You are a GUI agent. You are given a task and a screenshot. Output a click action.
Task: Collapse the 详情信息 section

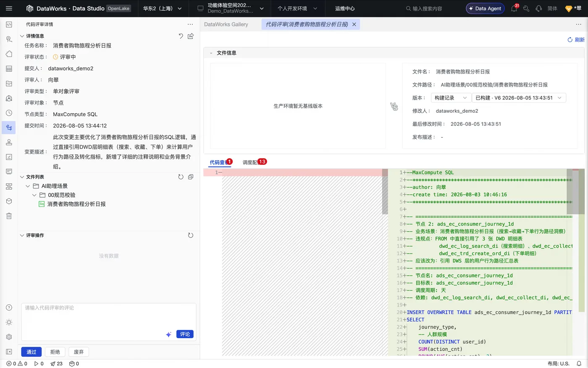tap(22, 36)
